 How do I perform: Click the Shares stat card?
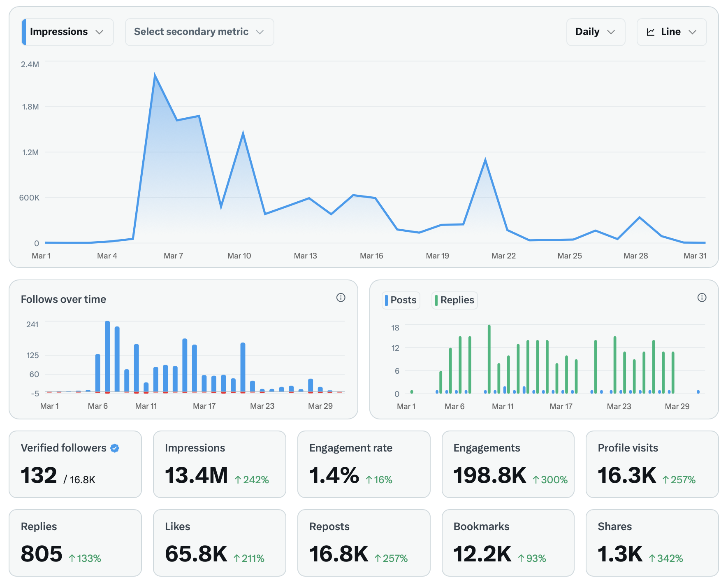click(x=652, y=542)
